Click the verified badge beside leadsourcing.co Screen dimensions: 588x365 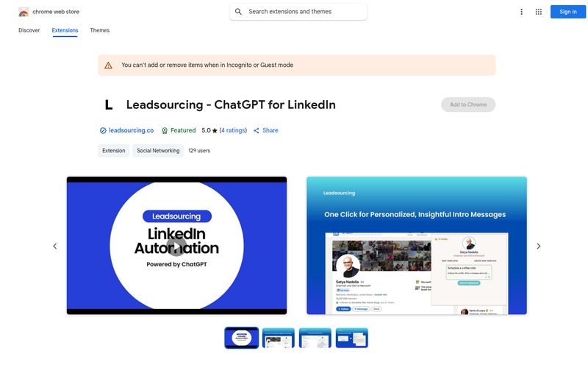click(x=103, y=131)
